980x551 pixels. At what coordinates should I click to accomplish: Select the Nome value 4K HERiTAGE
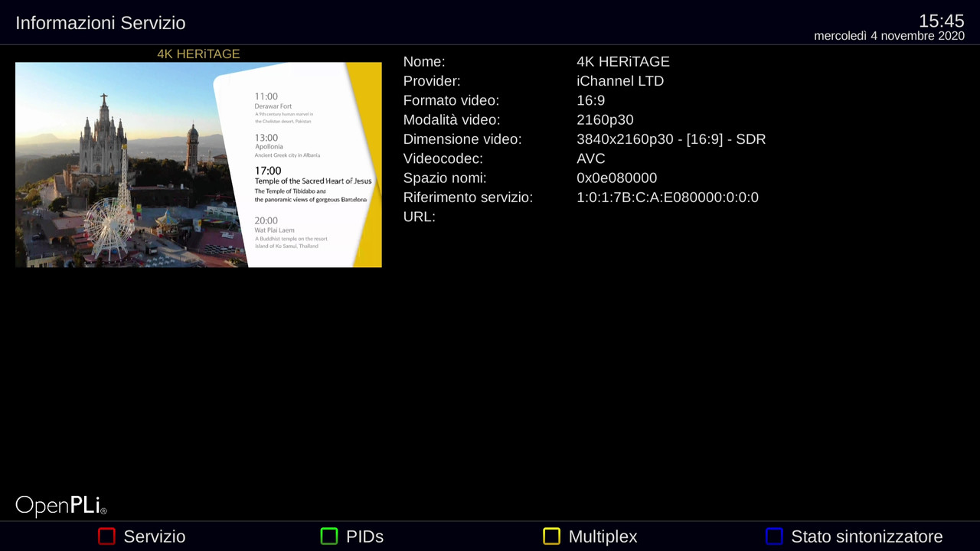(x=623, y=61)
